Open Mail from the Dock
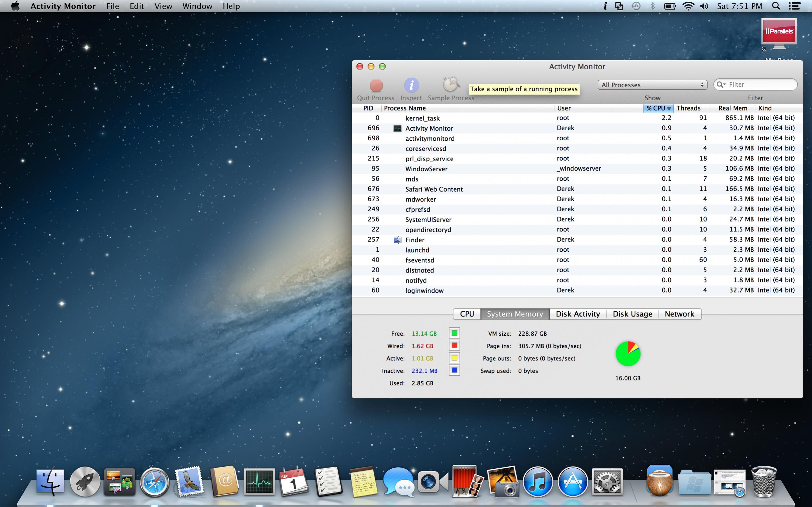The height and width of the screenshot is (507, 812). point(189,482)
